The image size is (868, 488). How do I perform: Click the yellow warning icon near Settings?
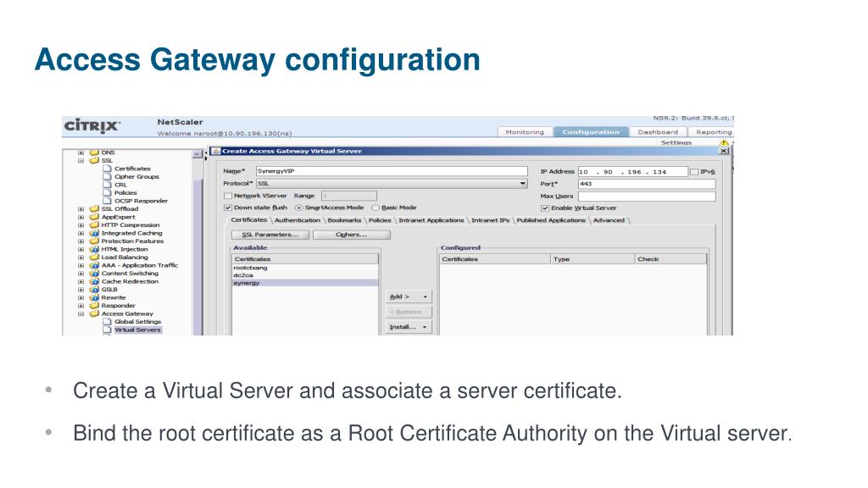(x=724, y=142)
